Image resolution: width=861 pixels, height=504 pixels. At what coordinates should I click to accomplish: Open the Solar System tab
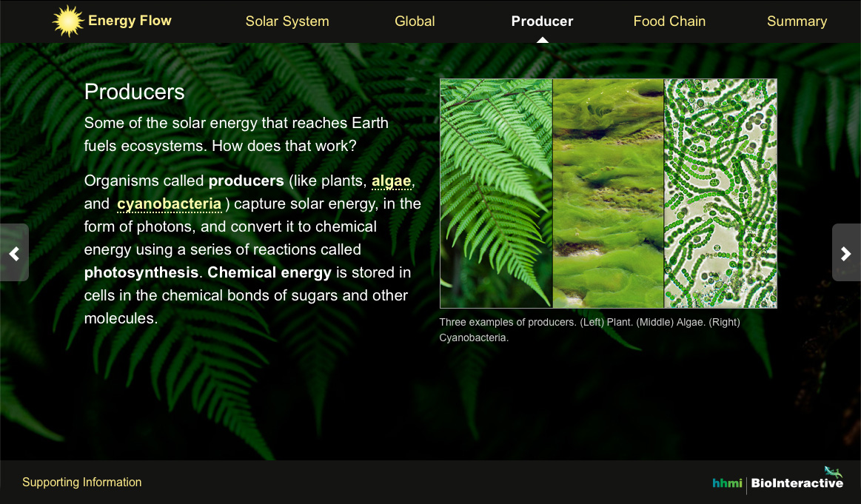coord(287,21)
